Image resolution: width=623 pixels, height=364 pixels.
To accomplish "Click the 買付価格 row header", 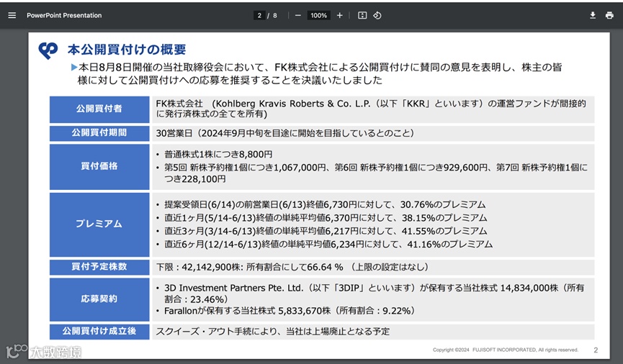I will [99, 167].
